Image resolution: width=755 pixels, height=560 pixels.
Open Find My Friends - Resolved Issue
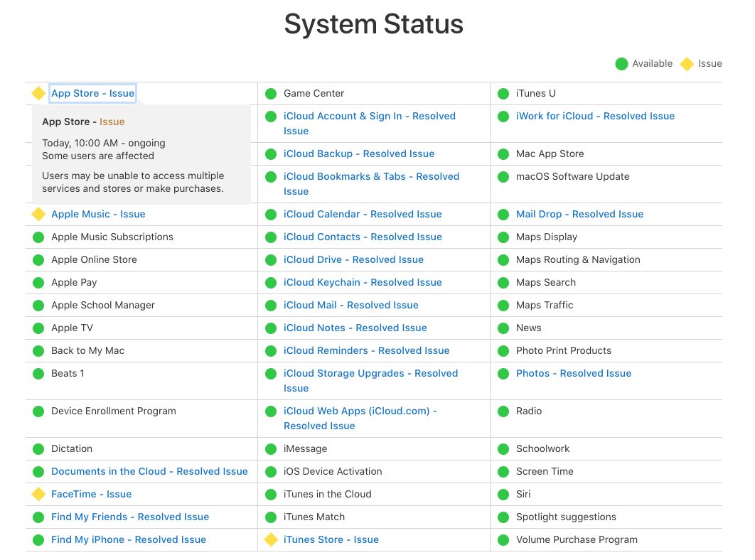tap(130, 517)
